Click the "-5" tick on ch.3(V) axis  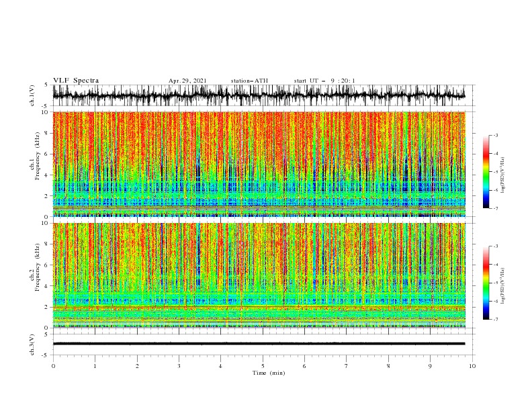pos(46,355)
